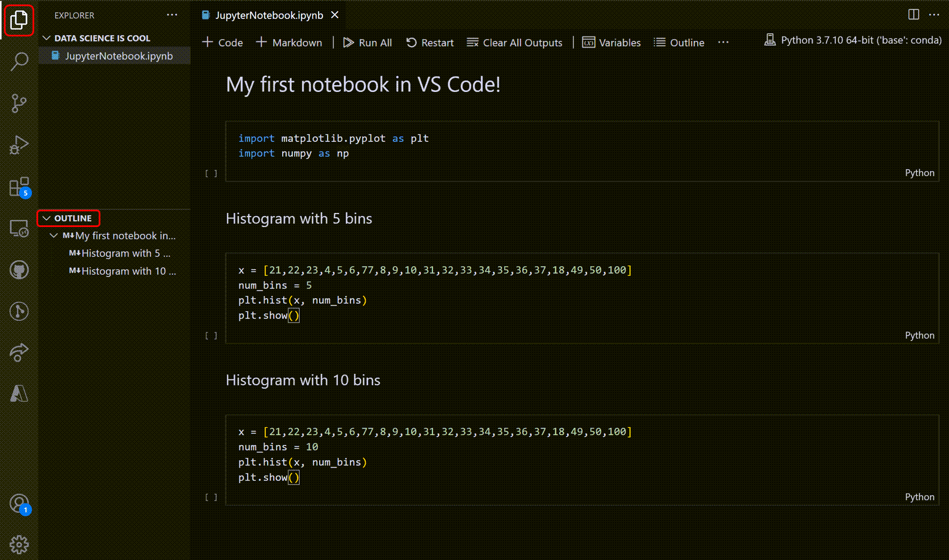Run the first histogram code cell

(211, 335)
